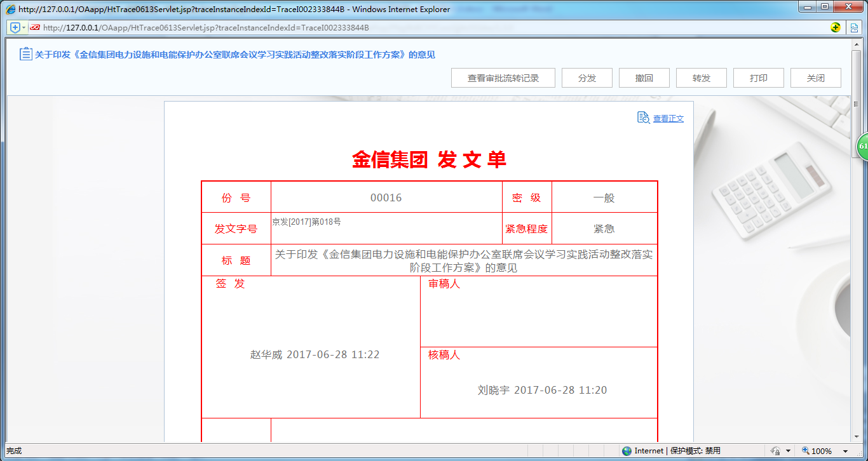Click the 撤回 button
Screen dimensions: 868x461
(x=644, y=77)
